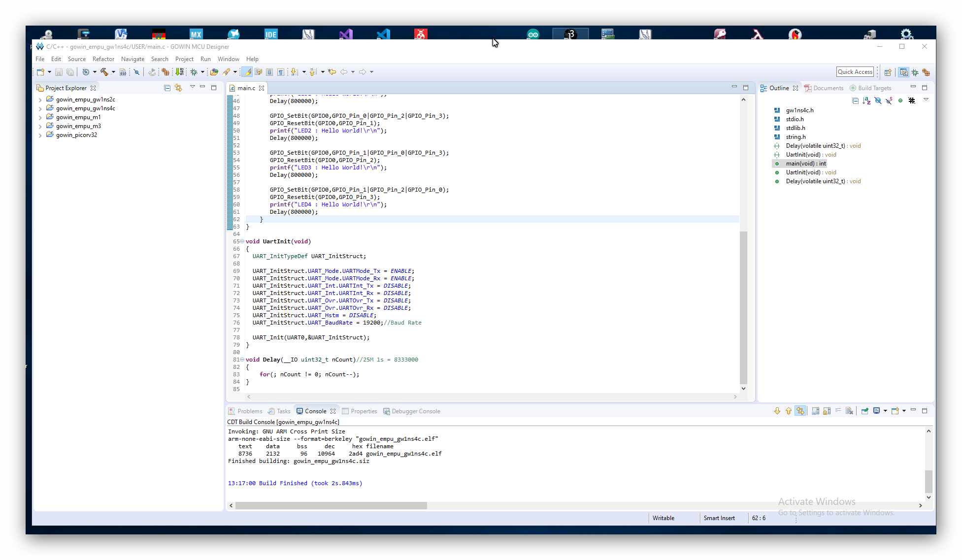
Task: Expand the gowin_empu_m3 project
Action: (x=40, y=126)
